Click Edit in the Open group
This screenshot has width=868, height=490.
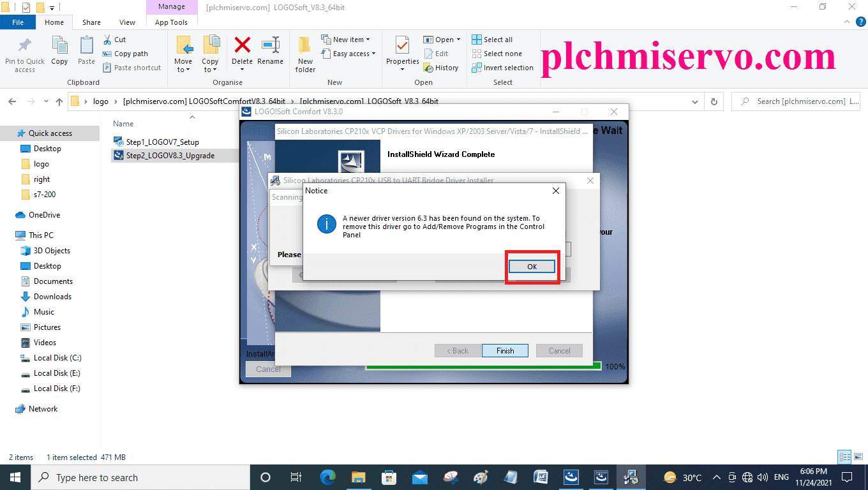[x=436, y=54]
